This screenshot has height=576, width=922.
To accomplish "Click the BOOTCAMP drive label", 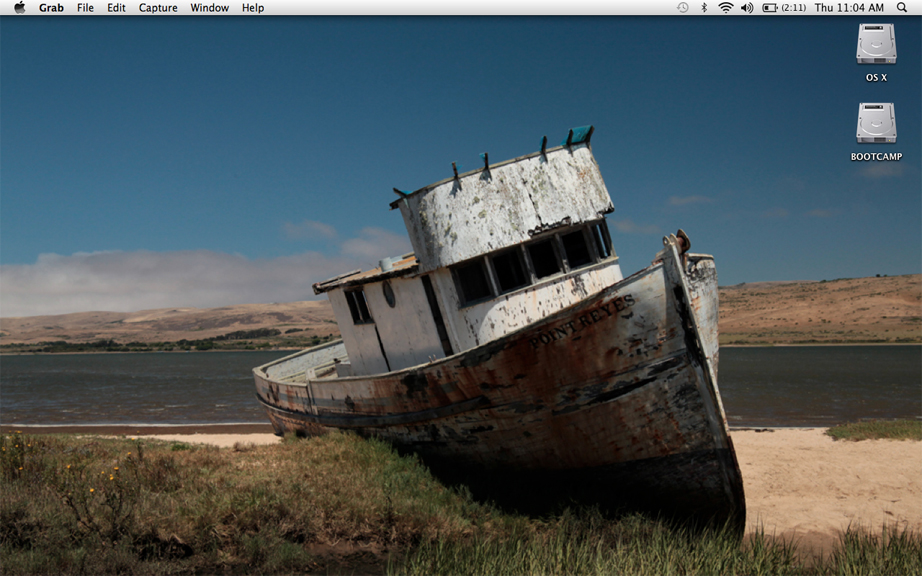I will [x=876, y=157].
